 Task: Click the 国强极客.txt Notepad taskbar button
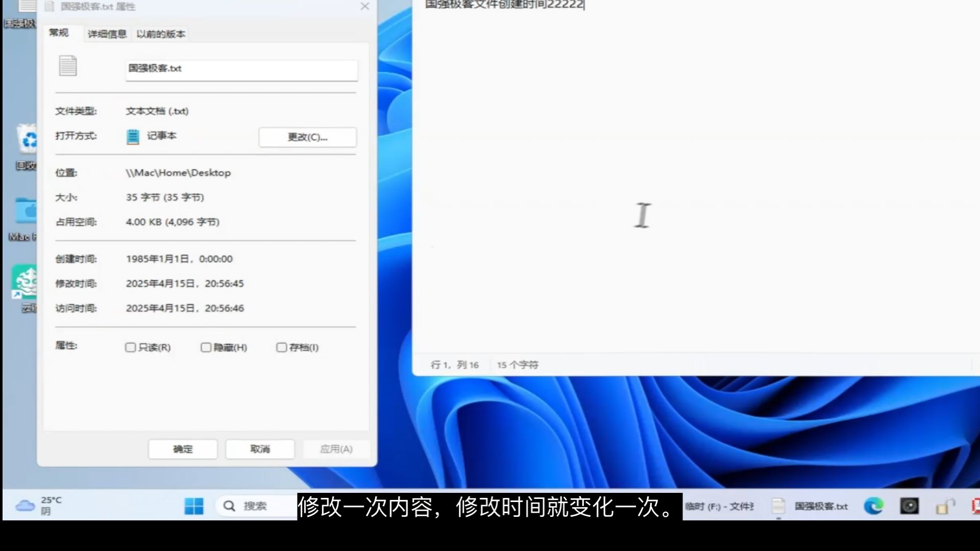tap(810, 506)
